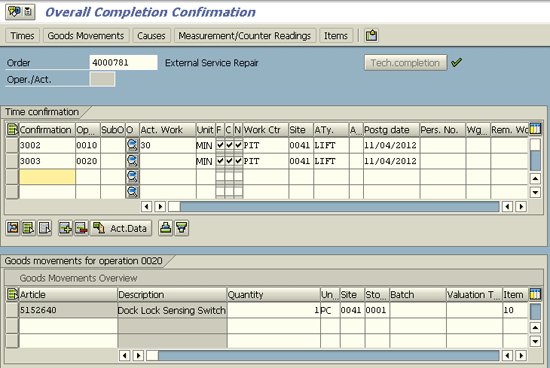Click the Act.Data button
550x368 pixels.
(x=121, y=228)
